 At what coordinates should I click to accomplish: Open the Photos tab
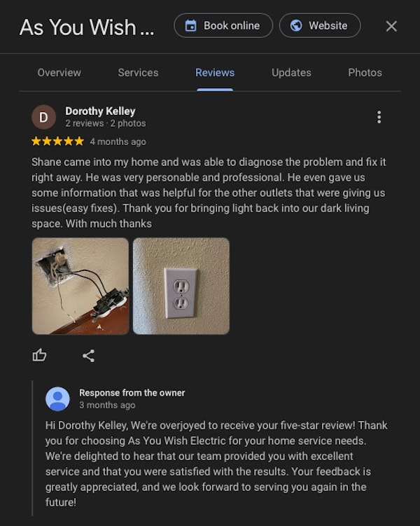pyautogui.click(x=365, y=72)
